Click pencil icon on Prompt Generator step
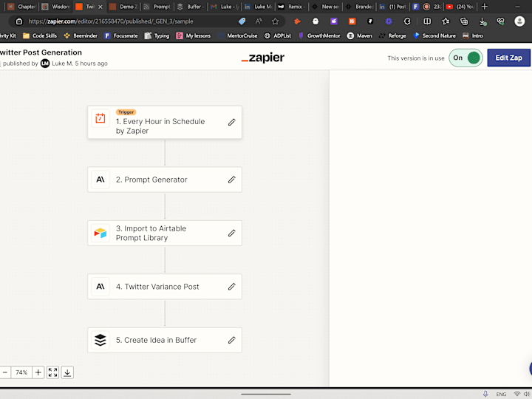 point(232,180)
